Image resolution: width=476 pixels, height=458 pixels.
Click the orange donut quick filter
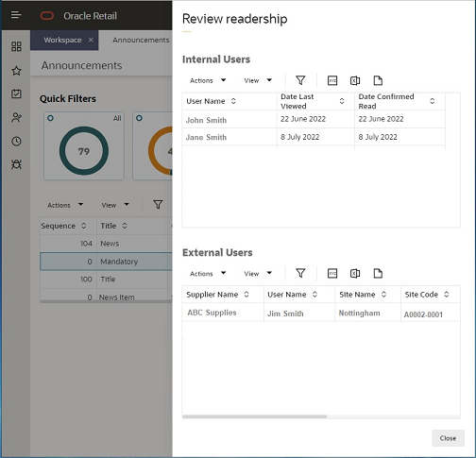click(x=161, y=151)
